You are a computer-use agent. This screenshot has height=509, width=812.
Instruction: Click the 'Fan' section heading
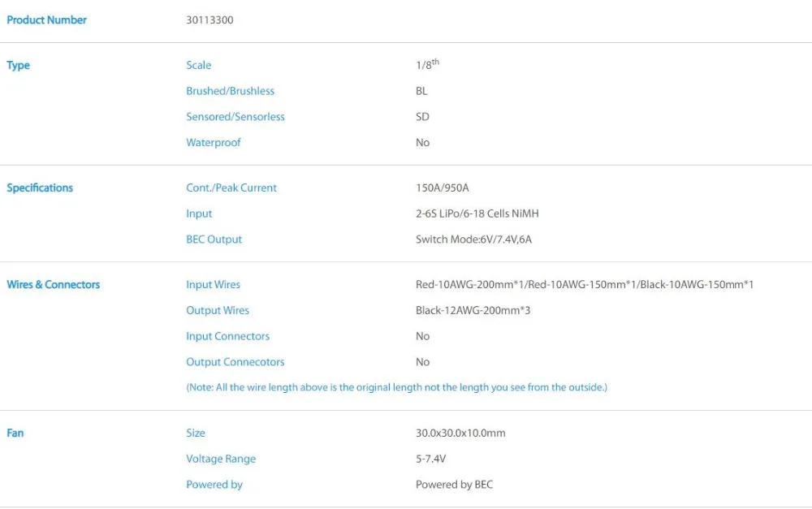[x=15, y=434]
